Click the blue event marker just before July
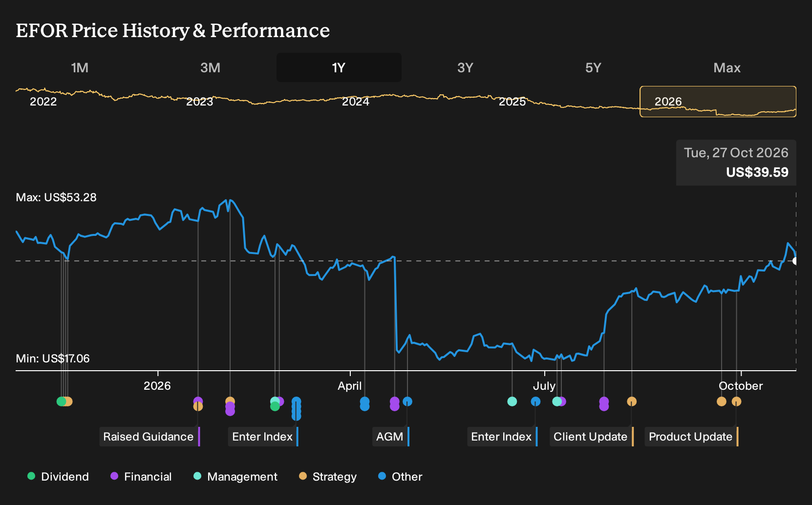Screen dimensions: 812x505 click(535, 401)
